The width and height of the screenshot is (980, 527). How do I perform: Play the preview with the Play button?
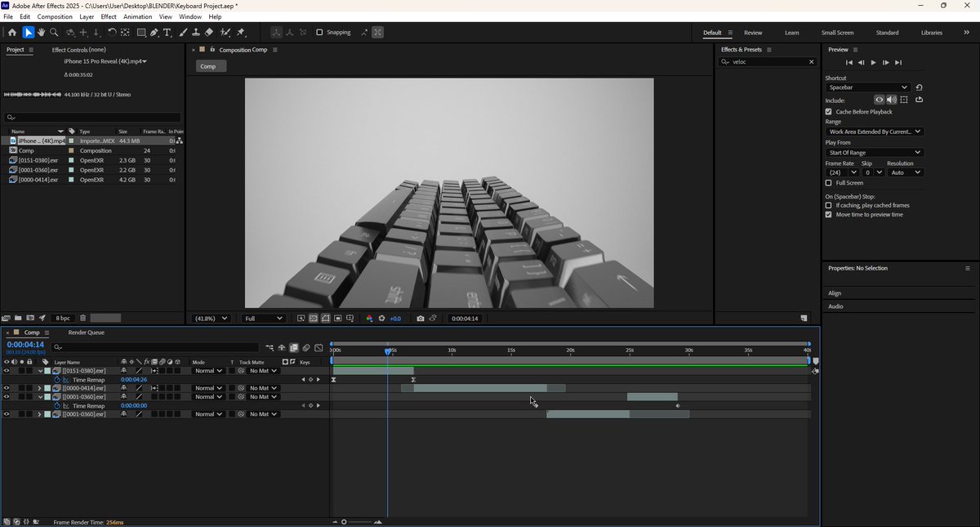click(x=874, y=62)
